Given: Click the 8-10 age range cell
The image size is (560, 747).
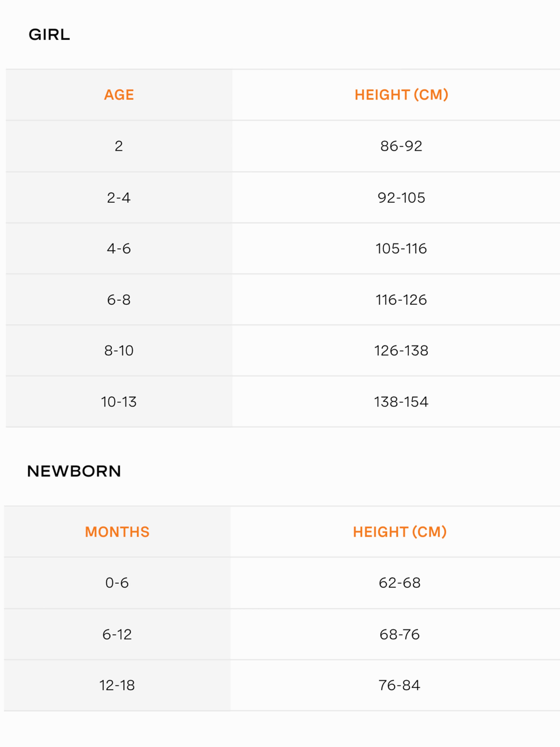Looking at the screenshot, I should click(119, 351).
